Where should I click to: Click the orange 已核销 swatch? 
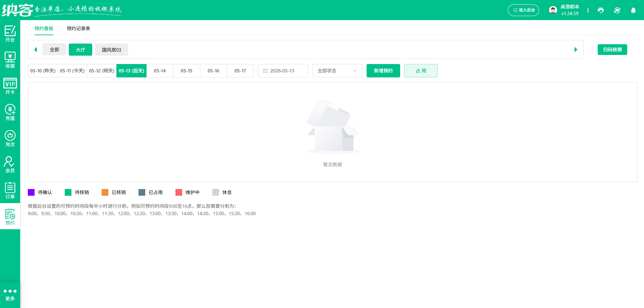(x=105, y=192)
